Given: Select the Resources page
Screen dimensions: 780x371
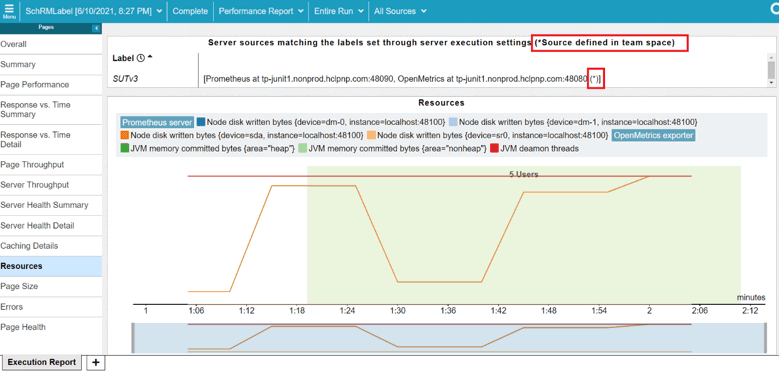Looking at the screenshot, I should click(x=51, y=266).
